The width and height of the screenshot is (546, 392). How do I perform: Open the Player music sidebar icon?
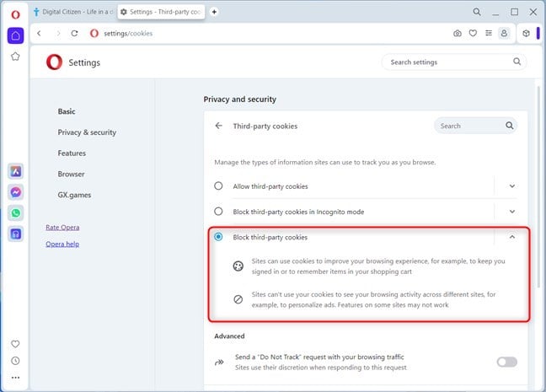(x=16, y=234)
